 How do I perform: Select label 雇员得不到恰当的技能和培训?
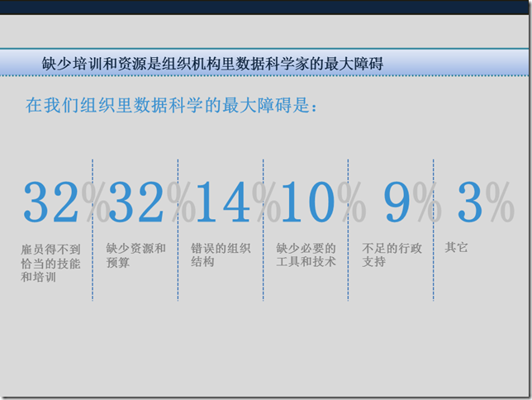coord(50,263)
